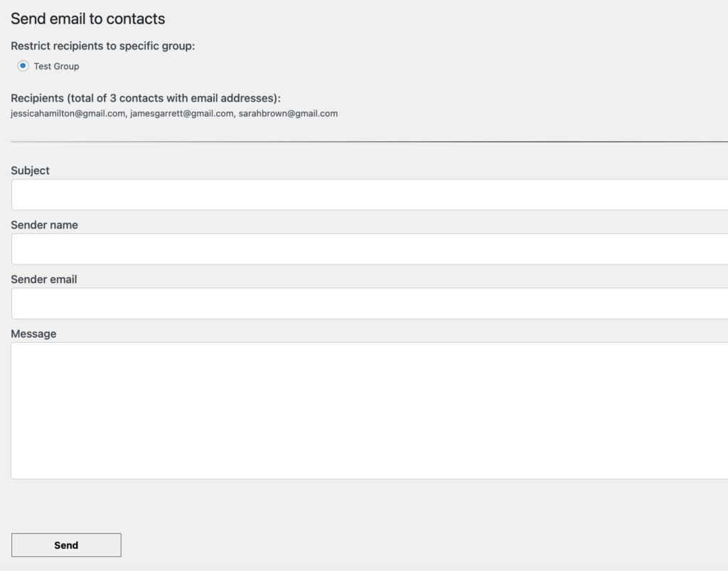Viewport: 728px width, 571px height.
Task: Click the Sender name label
Action: [44, 225]
